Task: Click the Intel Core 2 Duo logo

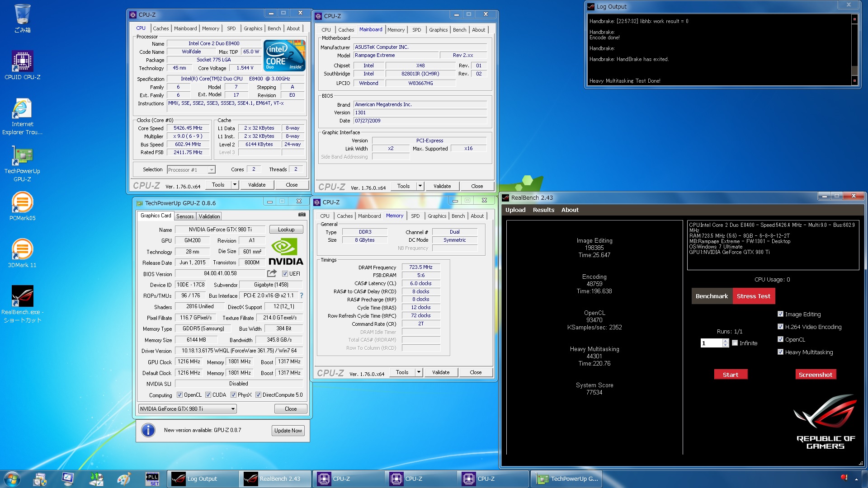Action: click(284, 56)
